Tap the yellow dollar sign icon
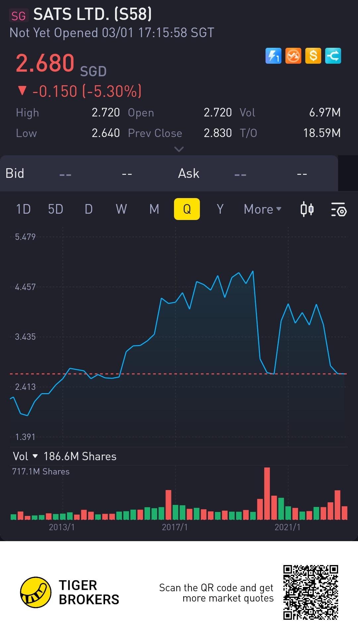Viewport: 358px width, 644px height. click(x=313, y=56)
